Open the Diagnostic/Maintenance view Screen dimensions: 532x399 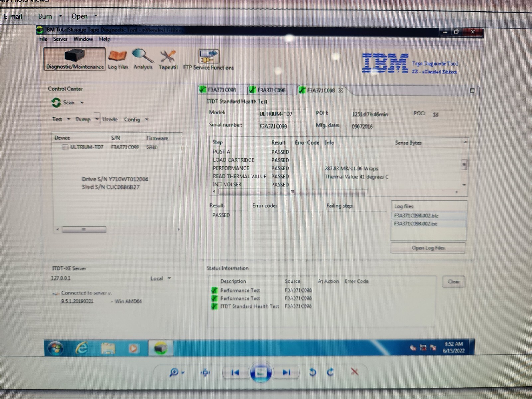pos(74,59)
